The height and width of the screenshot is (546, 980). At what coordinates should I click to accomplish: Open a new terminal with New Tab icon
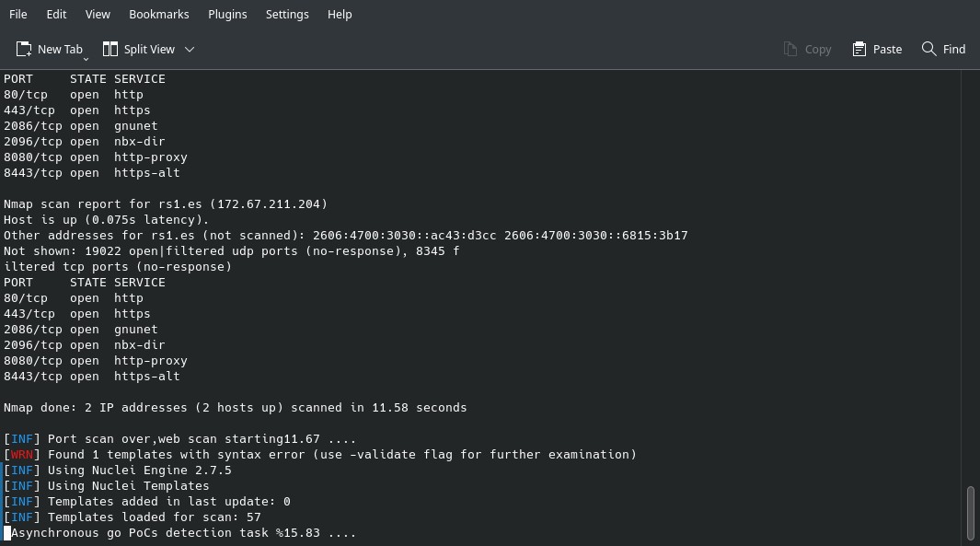pyautogui.click(x=24, y=49)
